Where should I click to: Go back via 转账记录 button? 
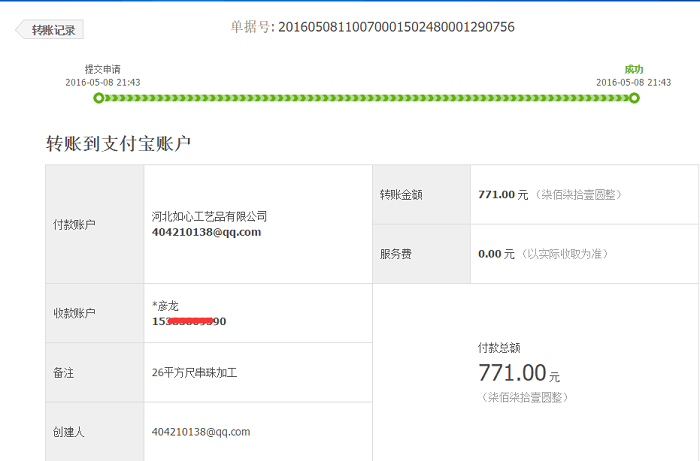tap(50, 29)
